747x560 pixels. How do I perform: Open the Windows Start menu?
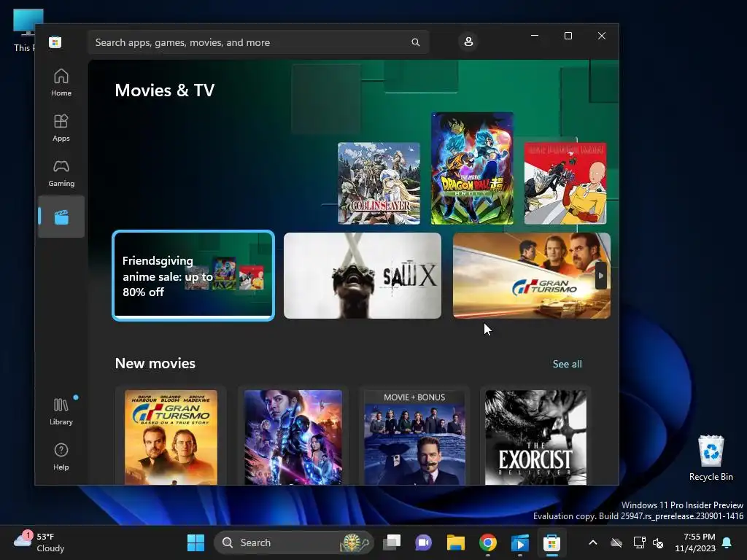(x=196, y=542)
